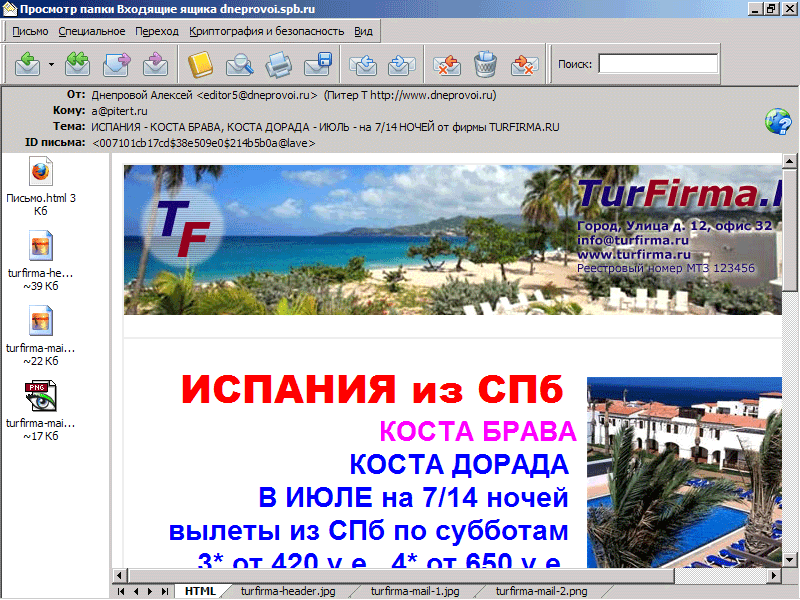Click into the Поиск search field
The image size is (800, 600).
[x=657, y=64]
